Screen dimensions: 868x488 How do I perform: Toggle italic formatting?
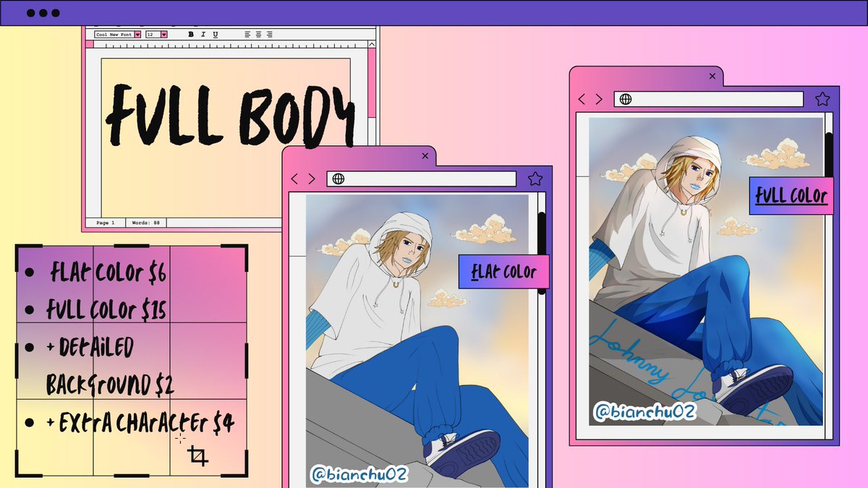[x=203, y=34]
